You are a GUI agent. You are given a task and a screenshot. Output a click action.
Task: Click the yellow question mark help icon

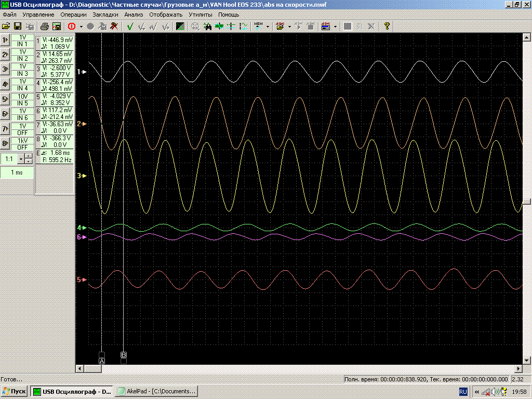(x=387, y=26)
